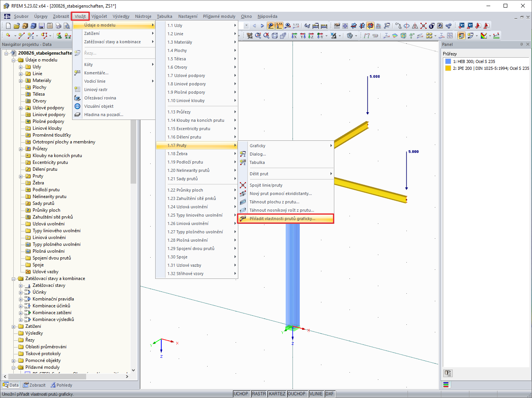532x398 pixels.
Task: Open the Soubor menu
Action: tap(21, 16)
